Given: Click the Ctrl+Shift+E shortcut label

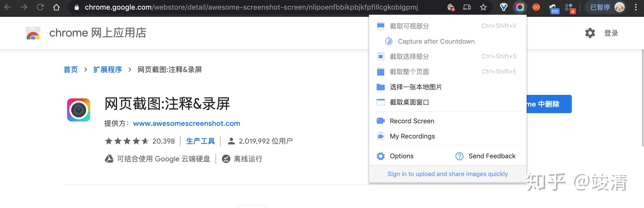Looking at the screenshot, I should point(499,72).
